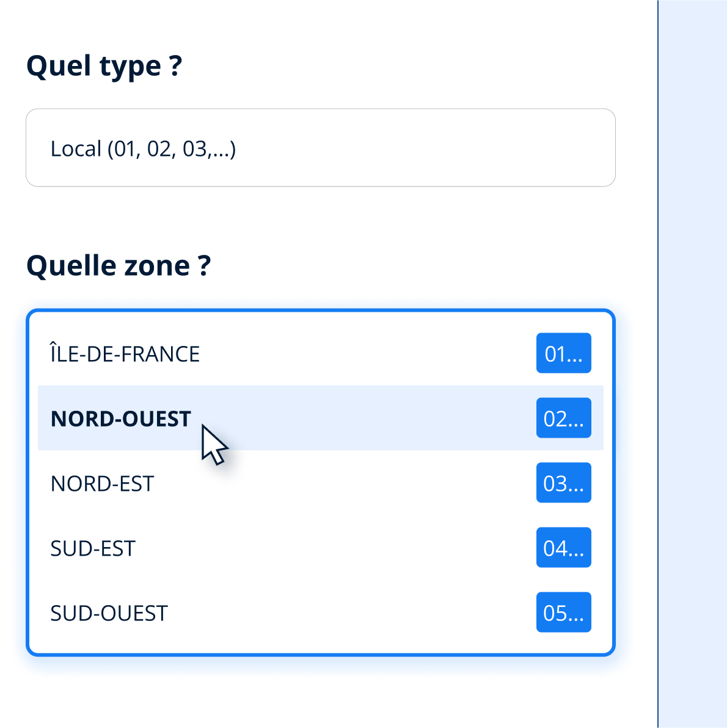Click the 'Quelle zone ?' heading

pyautogui.click(x=119, y=265)
